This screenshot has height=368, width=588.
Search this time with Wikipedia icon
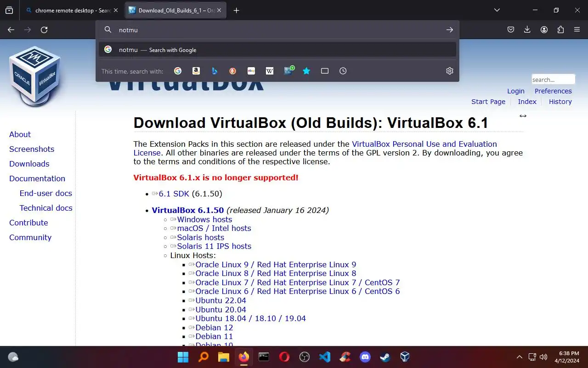pyautogui.click(x=270, y=71)
